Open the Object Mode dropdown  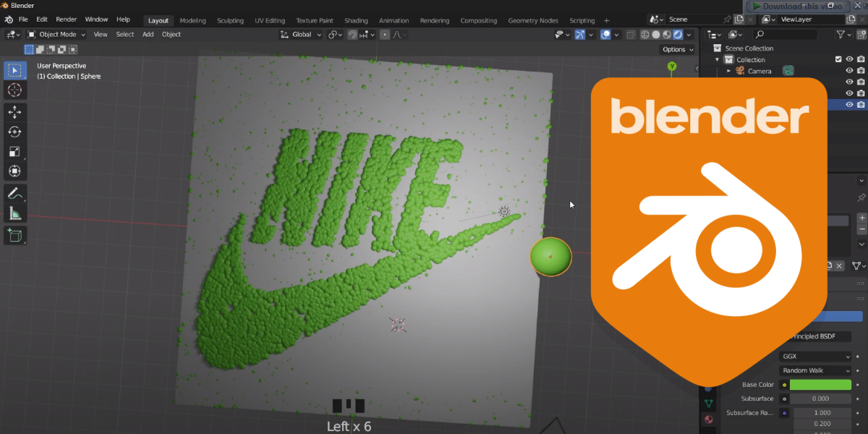[x=56, y=34]
